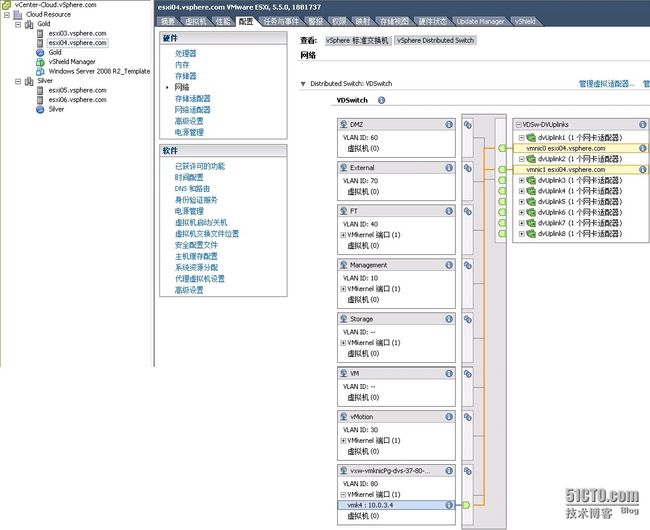Open 网络适配器 hardware link
The image size is (650, 530).
tap(192, 110)
